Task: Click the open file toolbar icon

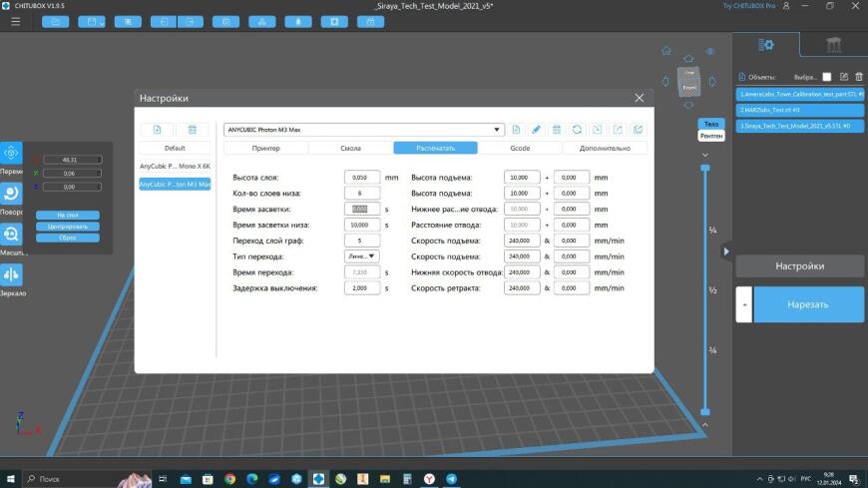Action: pyautogui.click(x=55, y=22)
